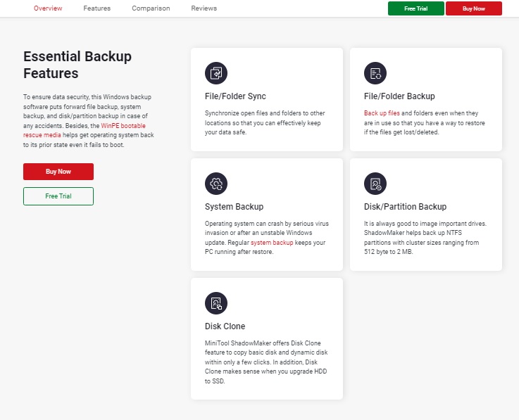Follow the 'system backup' red link

(x=272, y=243)
